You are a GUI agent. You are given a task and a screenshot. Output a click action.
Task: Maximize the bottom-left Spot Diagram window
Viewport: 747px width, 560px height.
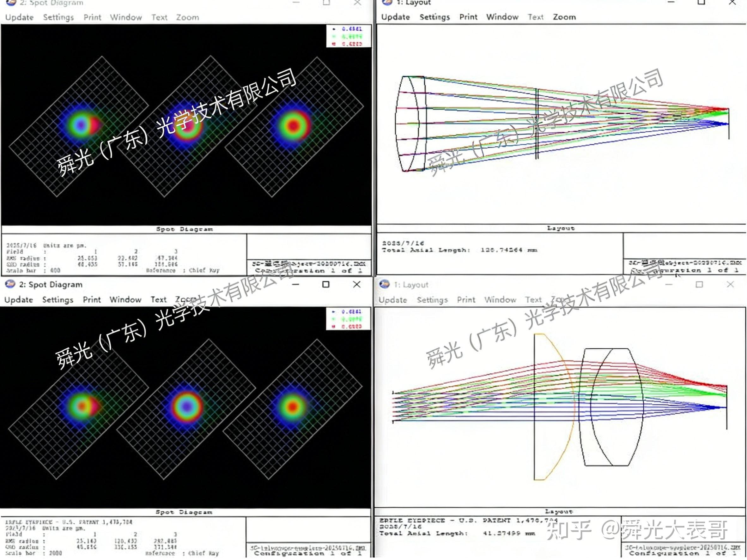click(x=326, y=284)
